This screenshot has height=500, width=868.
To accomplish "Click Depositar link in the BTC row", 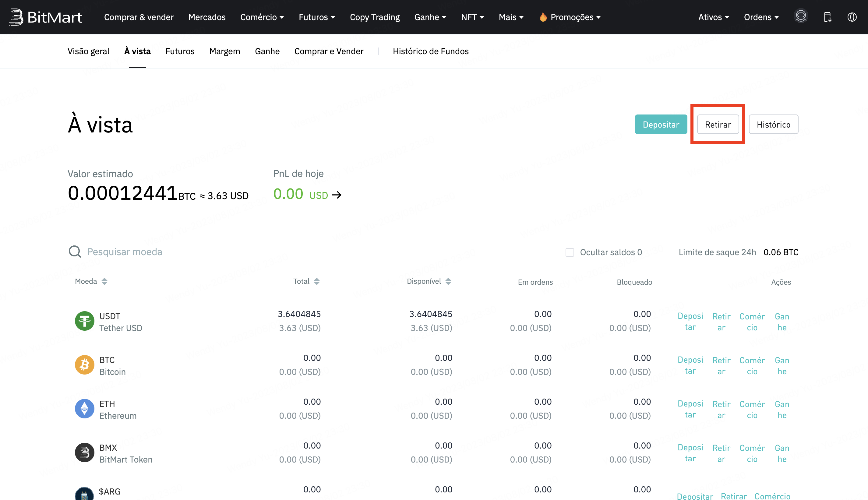I will (x=690, y=365).
